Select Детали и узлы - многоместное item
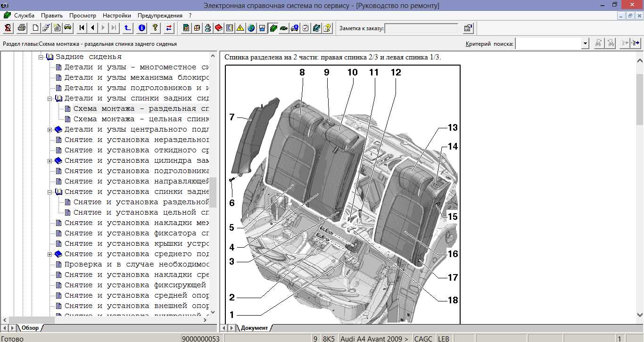644x342 pixels. [137, 67]
